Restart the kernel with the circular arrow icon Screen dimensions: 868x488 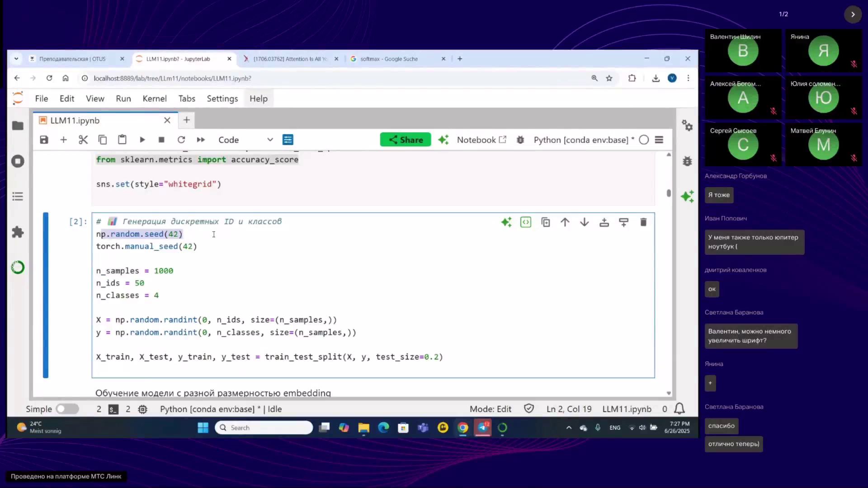coord(181,140)
